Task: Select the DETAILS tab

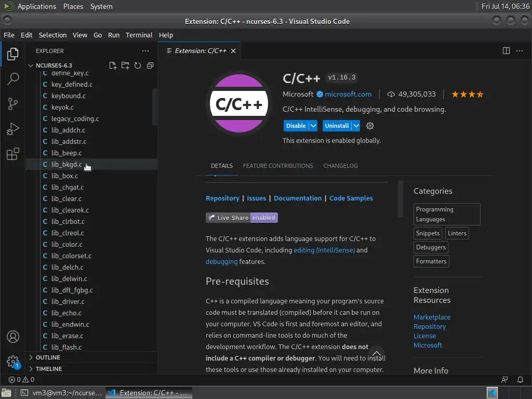Action: point(221,166)
